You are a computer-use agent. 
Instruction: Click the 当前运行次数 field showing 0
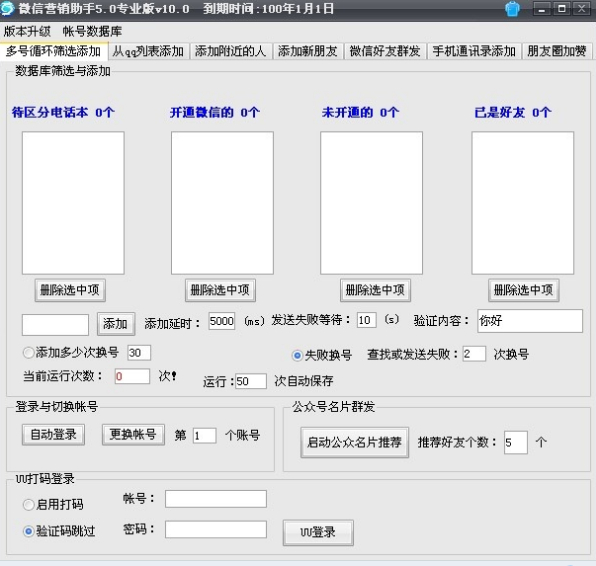132,376
